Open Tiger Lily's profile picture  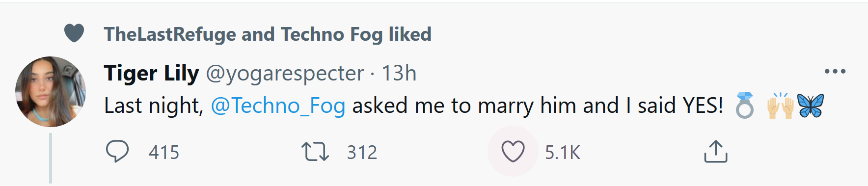pos(51,92)
